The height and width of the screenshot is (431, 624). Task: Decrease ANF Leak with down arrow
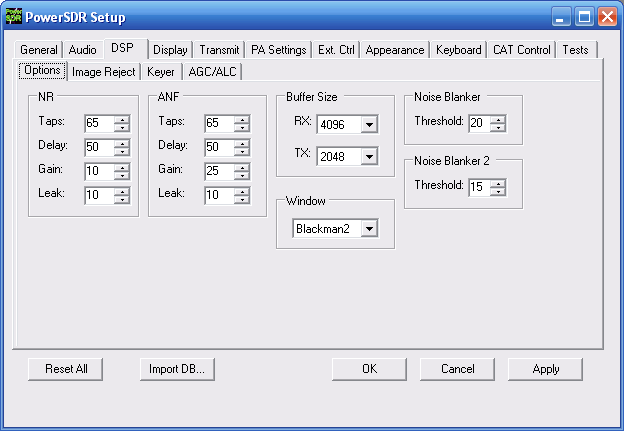click(242, 198)
